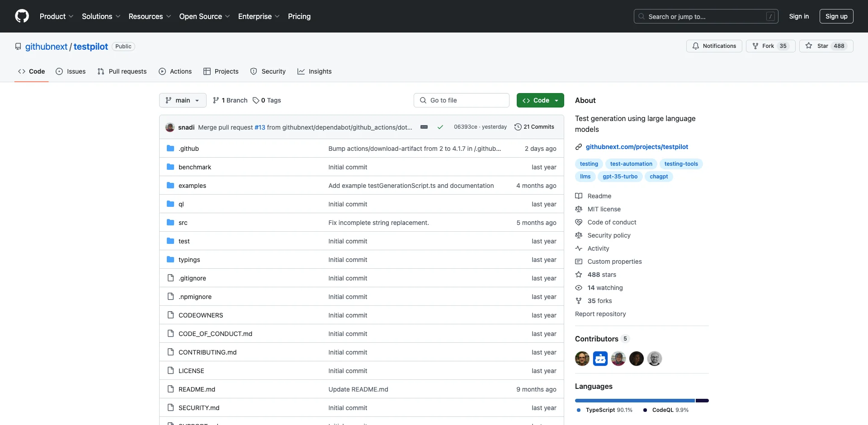Open githubnext.com/projects/testpilot link

point(637,147)
